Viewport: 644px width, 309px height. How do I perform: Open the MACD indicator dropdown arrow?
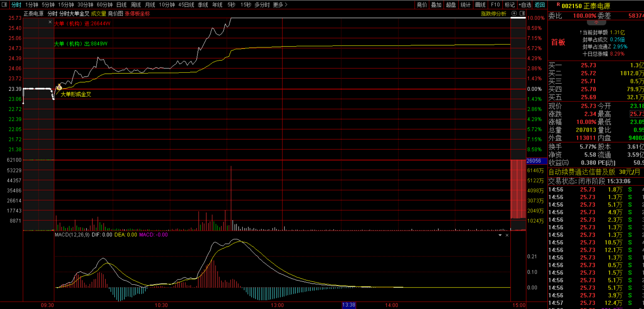500,235
